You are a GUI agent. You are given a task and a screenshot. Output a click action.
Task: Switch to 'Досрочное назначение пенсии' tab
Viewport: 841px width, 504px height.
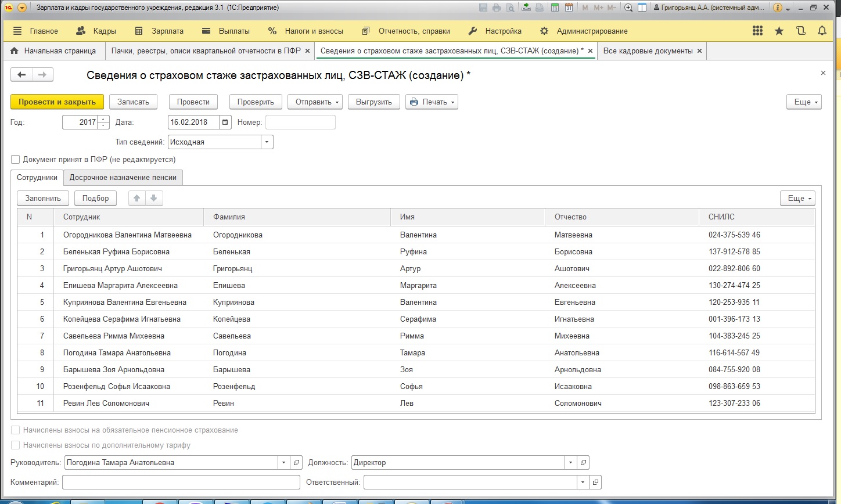[x=123, y=178]
